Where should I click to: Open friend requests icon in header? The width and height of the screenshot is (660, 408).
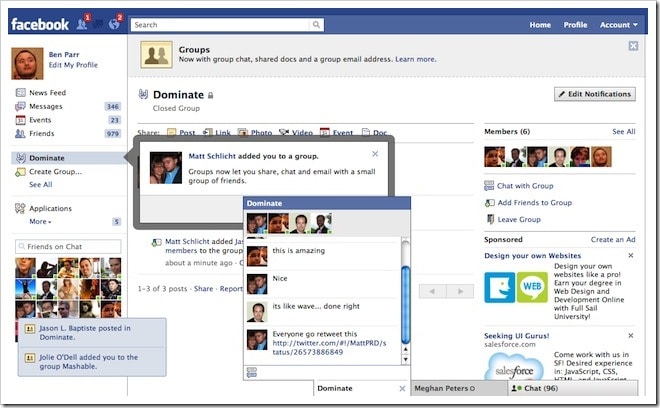(x=82, y=24)
